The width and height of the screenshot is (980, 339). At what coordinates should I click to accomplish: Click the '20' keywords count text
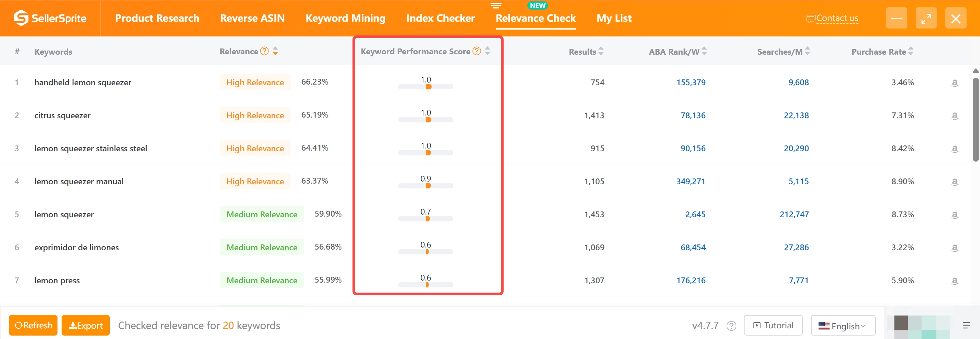click(228, 326)
